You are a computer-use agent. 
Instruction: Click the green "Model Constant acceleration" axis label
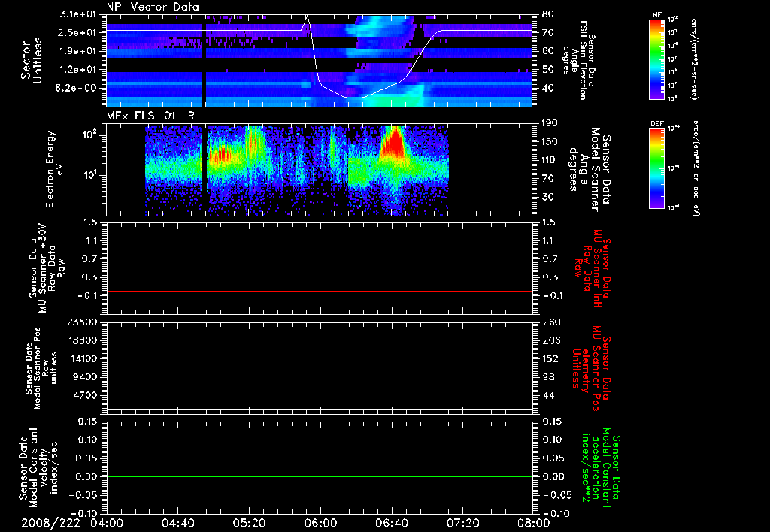[600, 469]
